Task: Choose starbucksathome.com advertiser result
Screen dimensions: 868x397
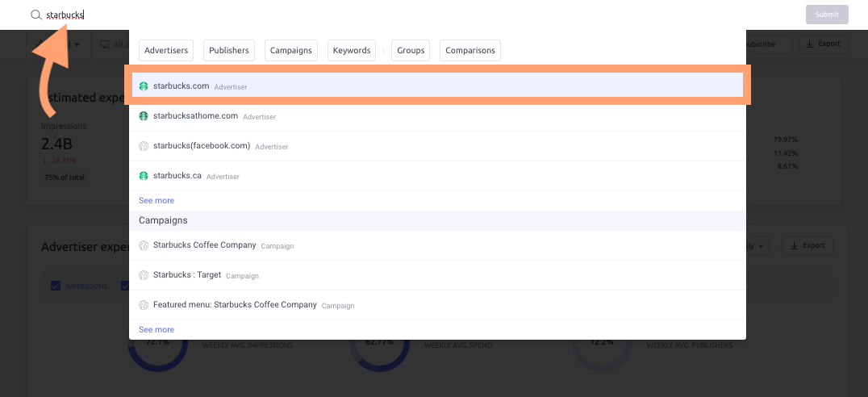Action: (437, 116)
